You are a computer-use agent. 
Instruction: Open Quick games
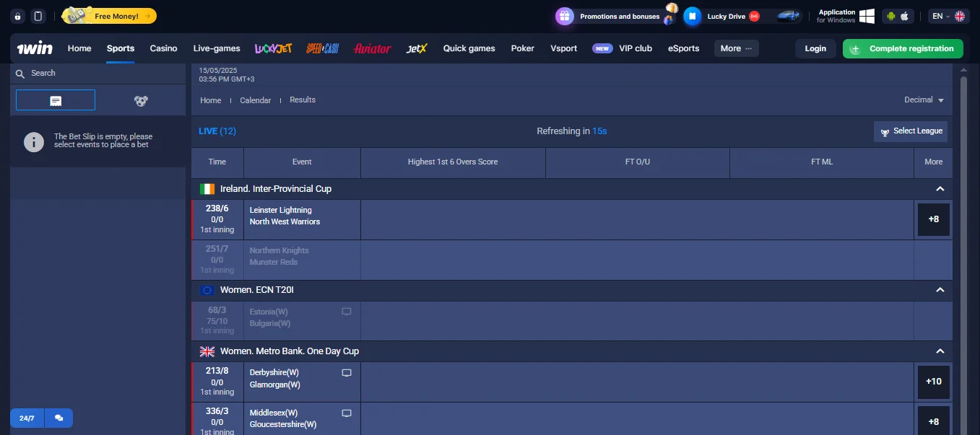coord(469,48)
